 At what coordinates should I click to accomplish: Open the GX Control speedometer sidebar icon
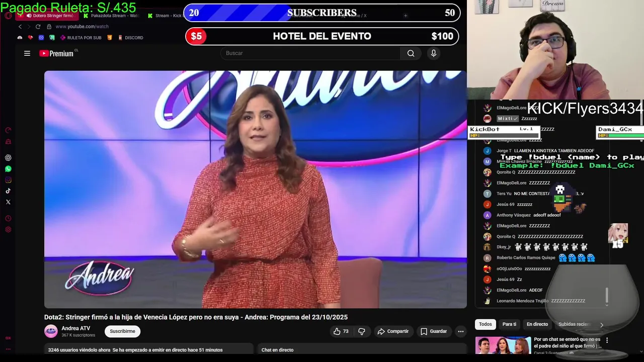[8, 130]
